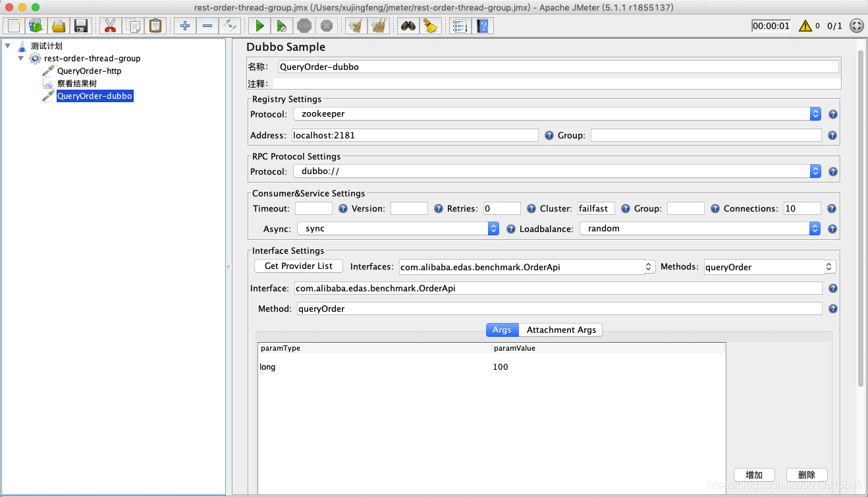Stop the running test icon
868x497 pixels.
tap(304, 26)
